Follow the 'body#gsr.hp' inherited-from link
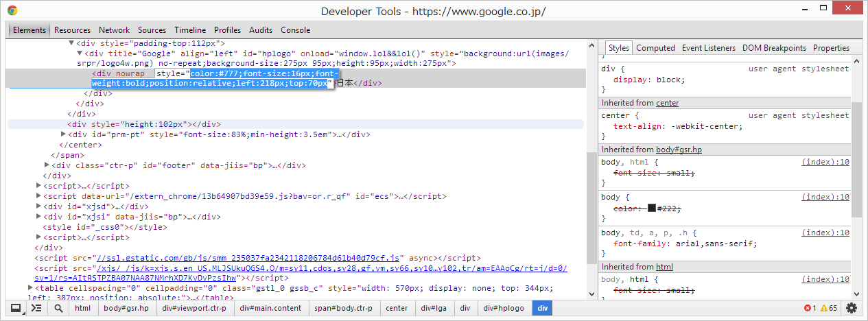Screen dimensions: 868x321 [679, 150]
